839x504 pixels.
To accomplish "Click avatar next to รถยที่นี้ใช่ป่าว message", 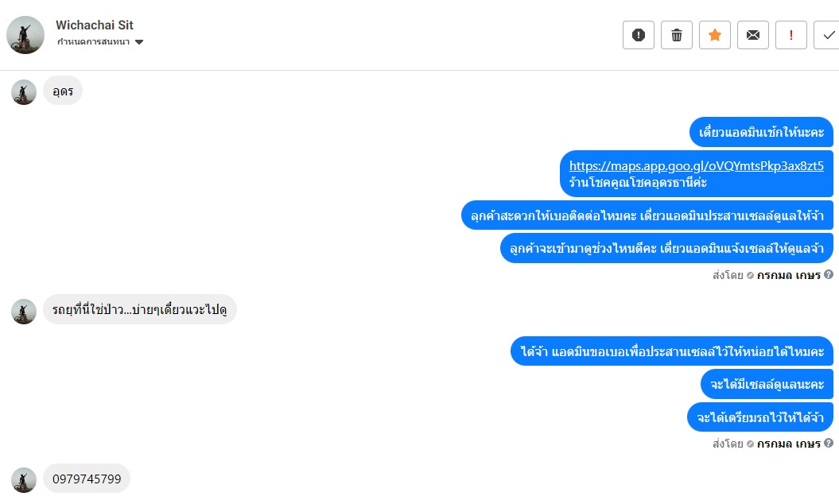I will pyautogui.click(x=24, y=311).
